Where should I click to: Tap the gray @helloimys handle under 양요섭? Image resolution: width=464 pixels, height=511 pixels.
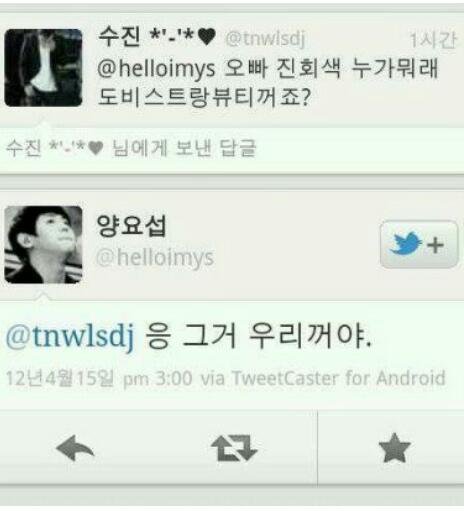[155, 258]
